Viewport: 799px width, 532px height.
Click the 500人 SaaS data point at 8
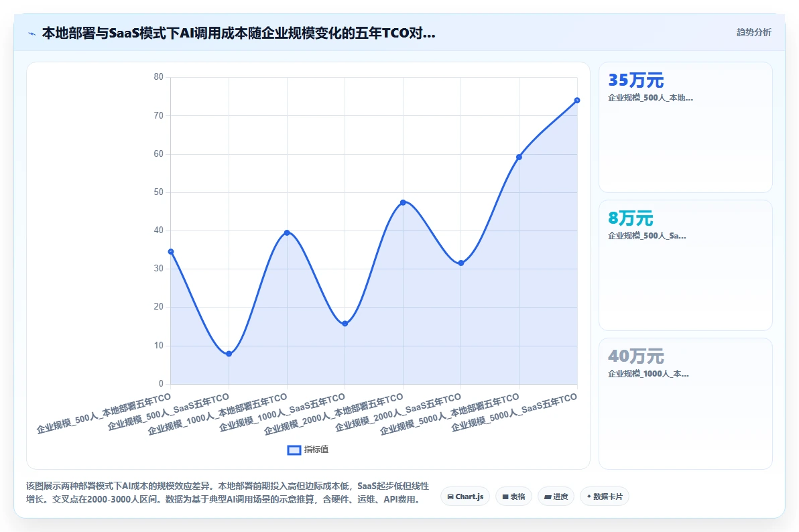point(229,354)
